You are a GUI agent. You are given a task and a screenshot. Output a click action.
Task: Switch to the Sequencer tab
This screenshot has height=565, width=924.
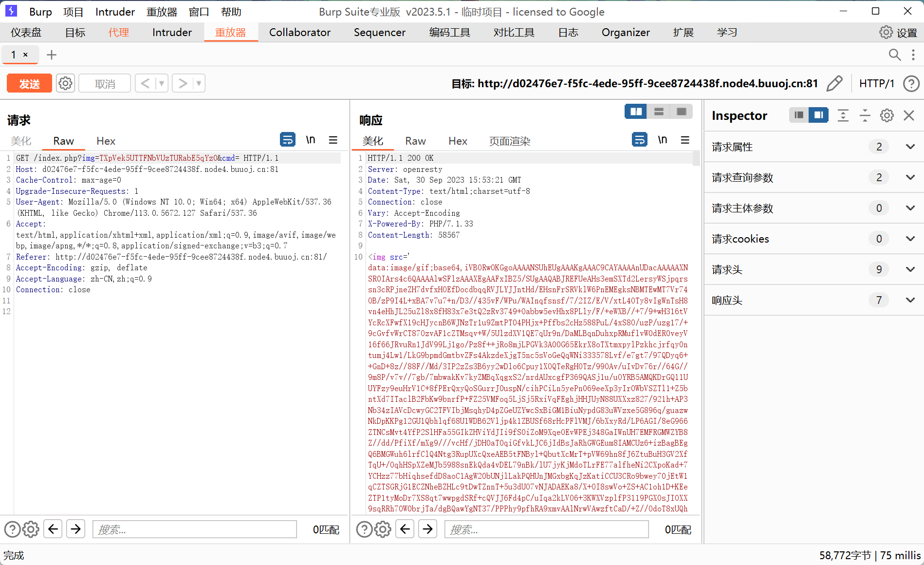(x=380, y=33)
